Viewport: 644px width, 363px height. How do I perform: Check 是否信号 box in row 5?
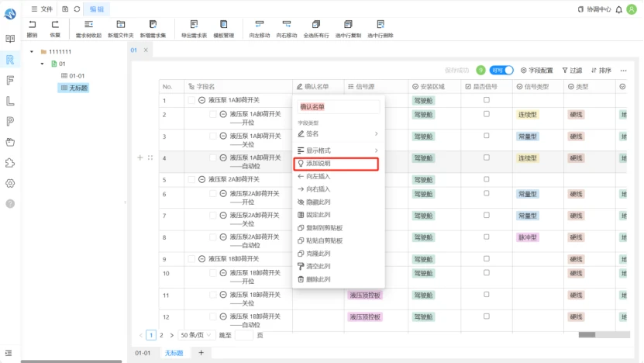point(487,179)
